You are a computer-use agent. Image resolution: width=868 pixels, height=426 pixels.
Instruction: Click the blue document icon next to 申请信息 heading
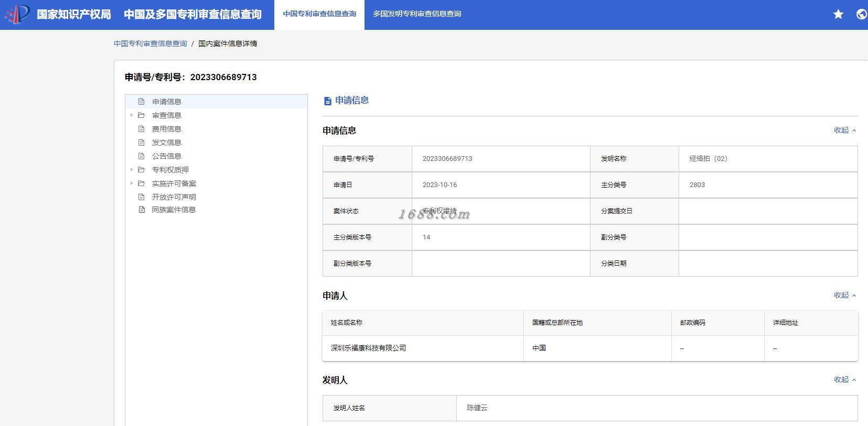click(x=328, y=101)
